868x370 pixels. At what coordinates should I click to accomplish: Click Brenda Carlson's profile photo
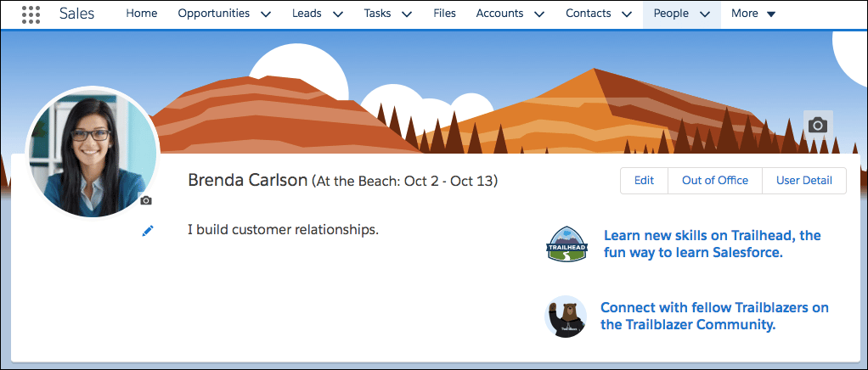[x=92, y=151]
